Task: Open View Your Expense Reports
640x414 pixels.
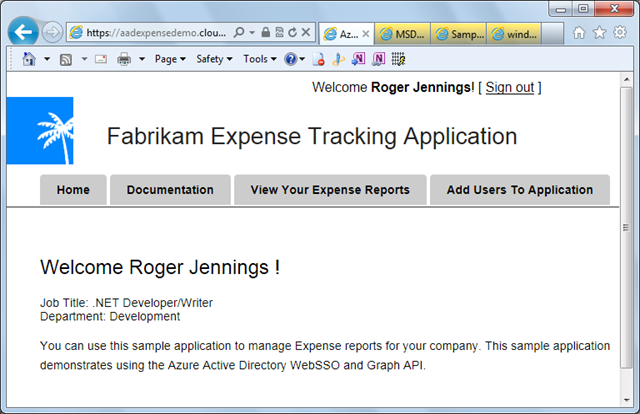Action: pos(330,190)
